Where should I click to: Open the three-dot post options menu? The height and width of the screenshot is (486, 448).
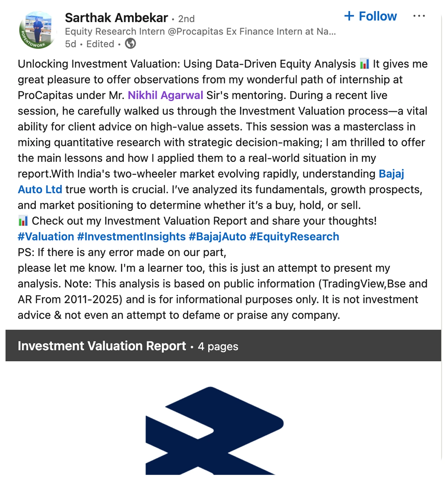click(419, 16)
